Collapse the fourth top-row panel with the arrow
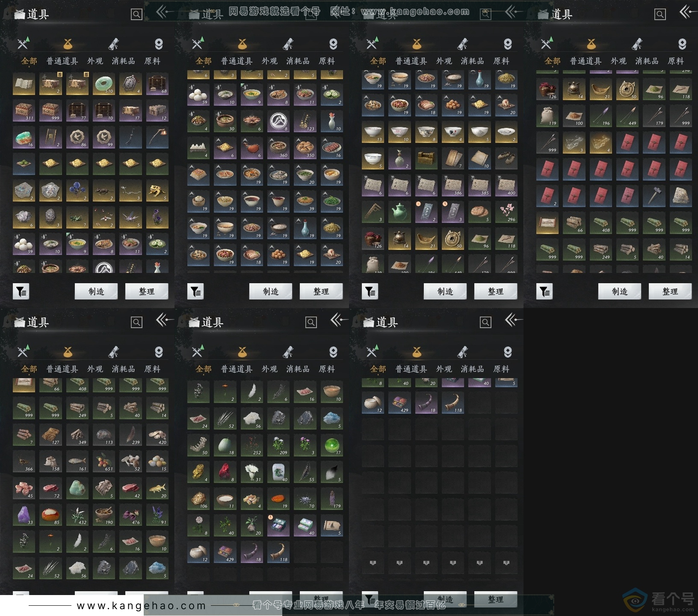The width and height of the screenshot is (698, 616). 688,12
